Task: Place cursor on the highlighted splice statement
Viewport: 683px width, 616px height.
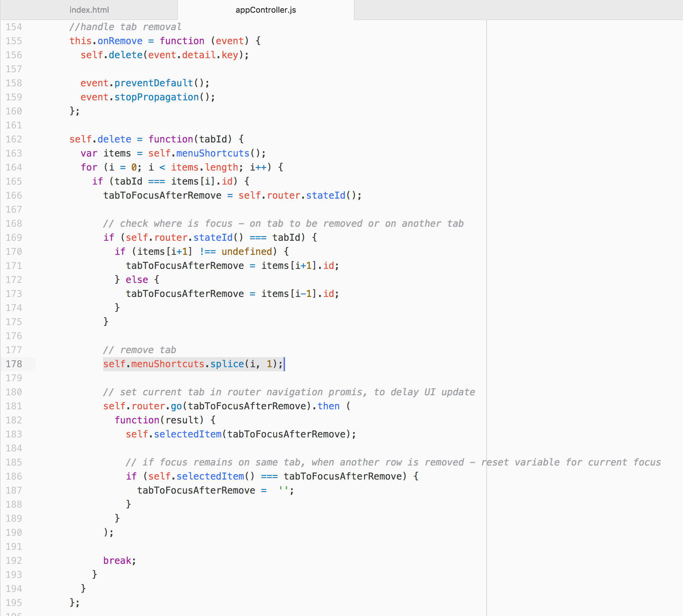Action: pyautogui.click(x=193, y=364)
